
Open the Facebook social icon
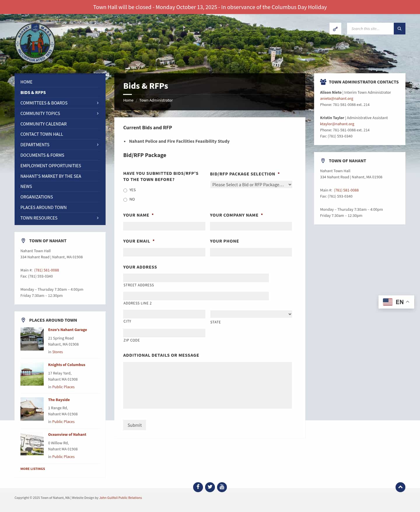[x=198, y=487]
